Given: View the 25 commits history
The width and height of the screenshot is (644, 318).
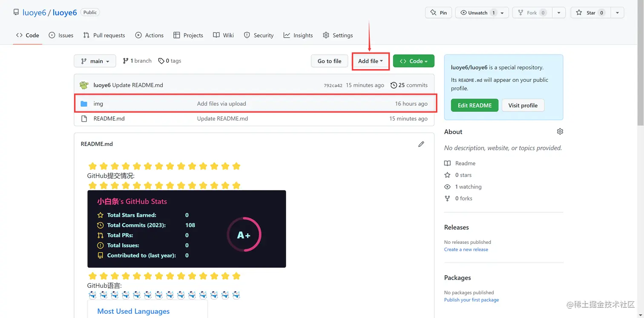Looking at the screenshot, I should pos(409,85).
